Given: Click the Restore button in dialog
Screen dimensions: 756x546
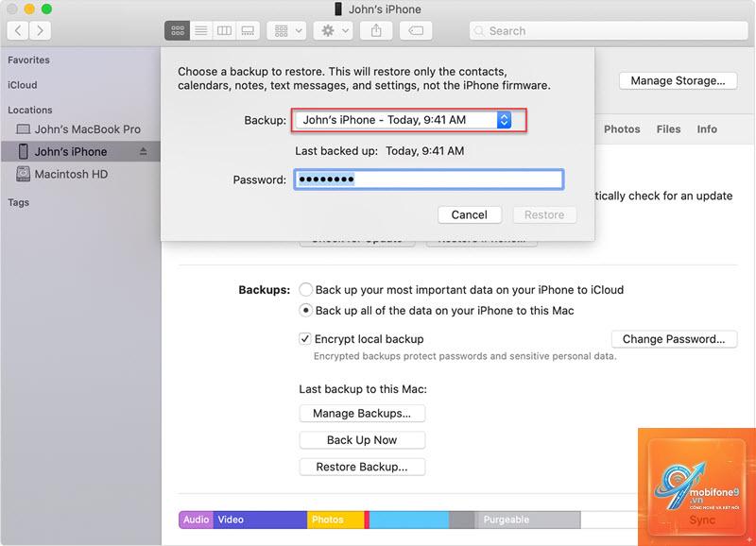Looking at the screenshot, I should 544,215.
